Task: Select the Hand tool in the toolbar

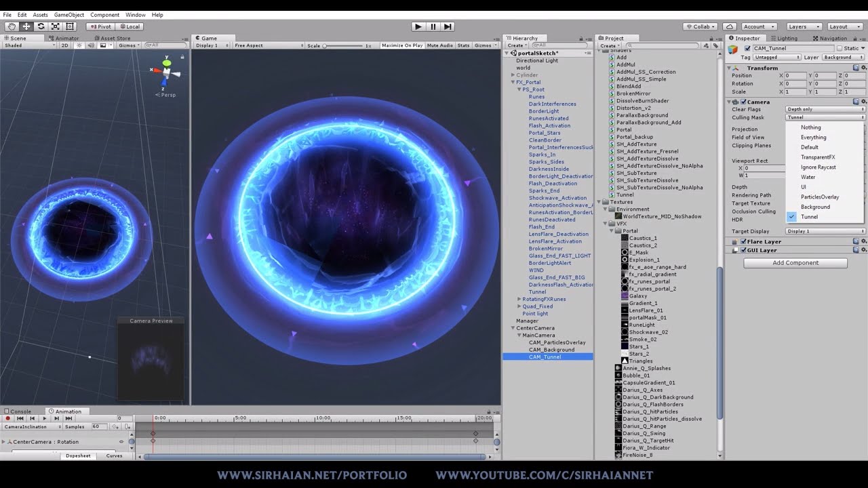Action: (12, 26)
